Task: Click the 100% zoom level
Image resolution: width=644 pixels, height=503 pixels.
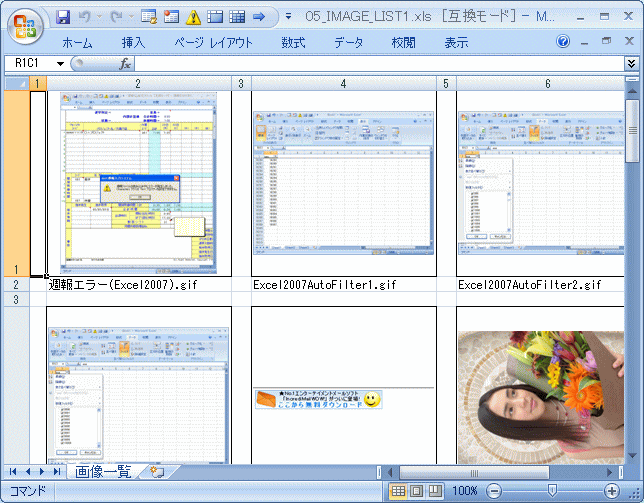Action: pyautogui.click(x=465, y=491)
